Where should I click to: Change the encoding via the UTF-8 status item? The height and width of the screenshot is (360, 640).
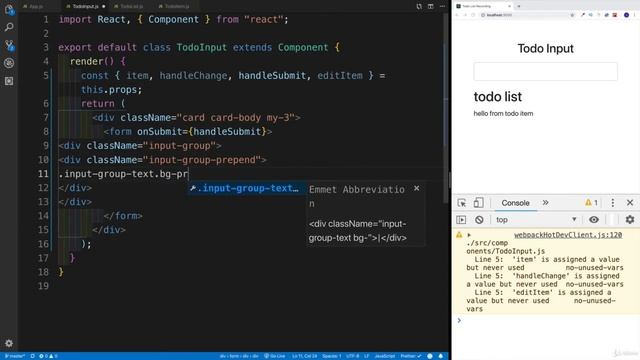pyautogui.click(x=353, y=356)
